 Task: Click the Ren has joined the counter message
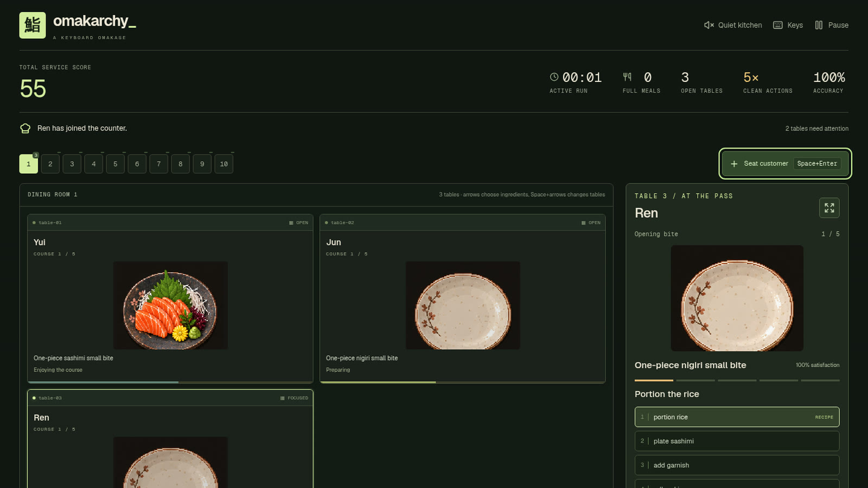click(82, 129)
